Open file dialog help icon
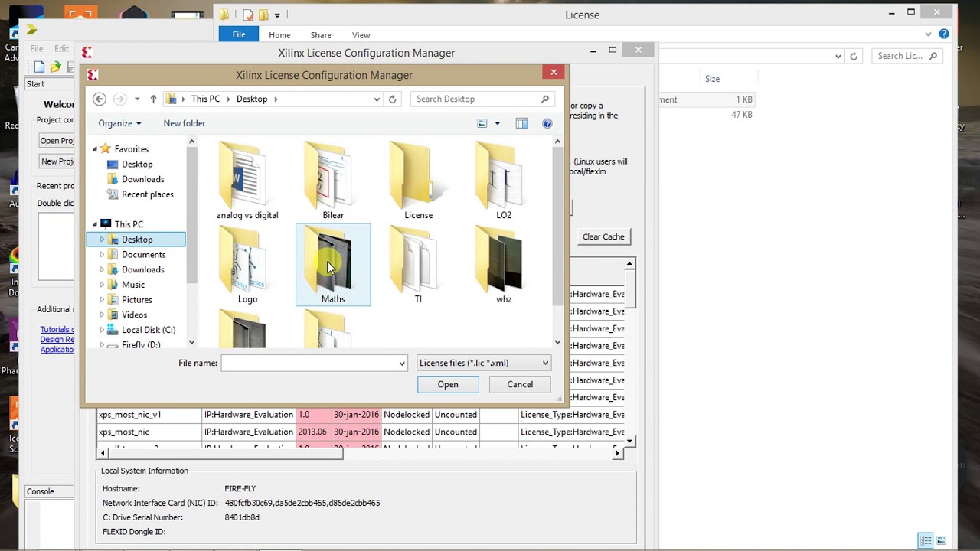980x551 pixels. (x=547, y=123)
